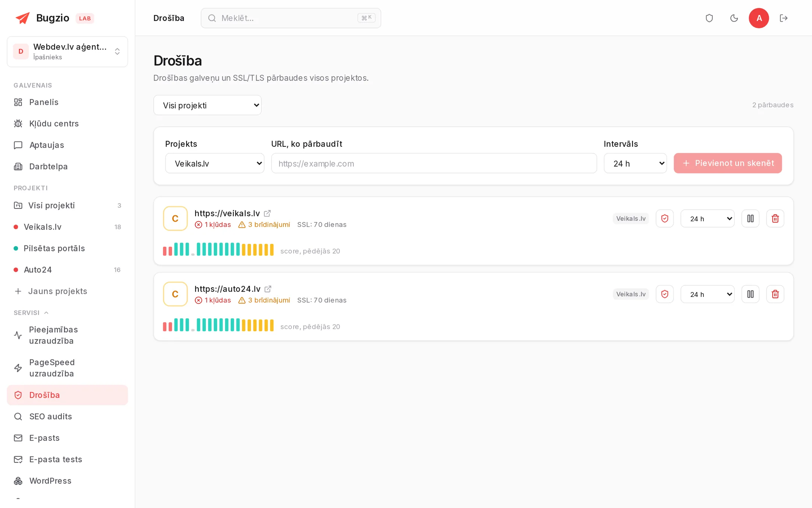Run security scan for veikals.lv shield button
Viewport: 812px width, 508px height.
(x=665, y=219)
